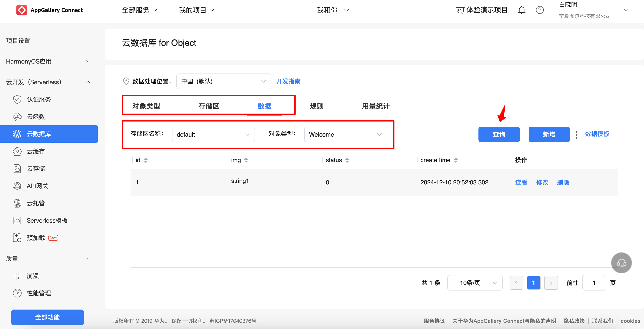644x329 pixels.
Task: Click the 云存储 storage icon
Action: tap(17, 169)
